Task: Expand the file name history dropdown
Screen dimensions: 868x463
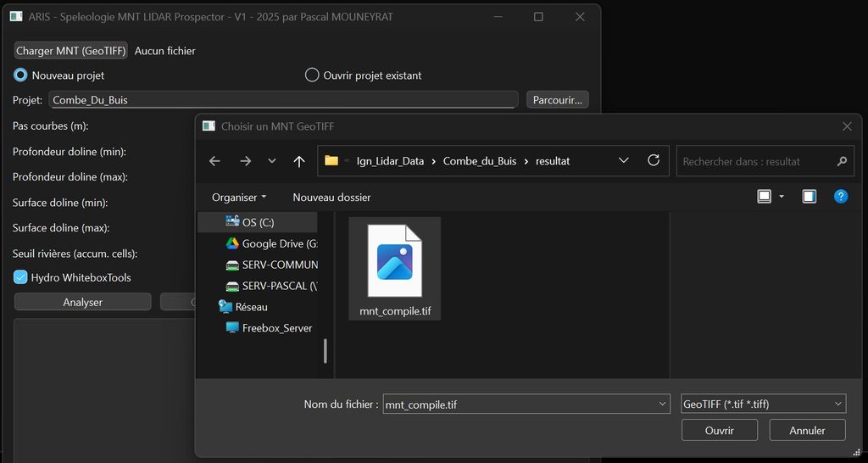Action: point(663,404)
